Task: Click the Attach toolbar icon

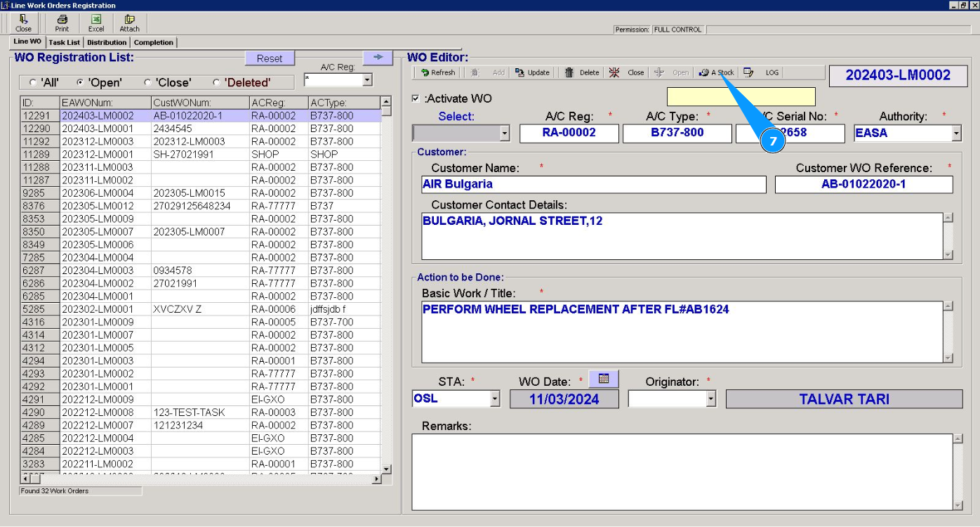Action: tap(129, 23)
